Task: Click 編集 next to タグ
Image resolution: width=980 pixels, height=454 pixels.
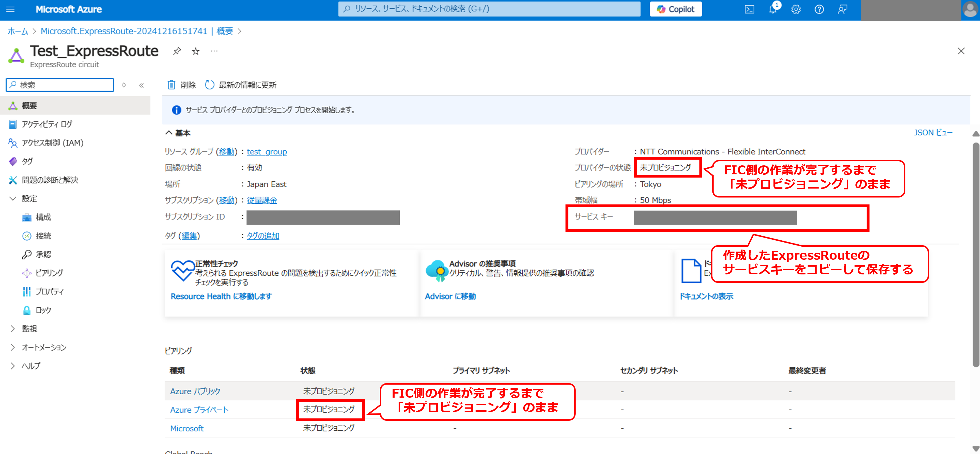Action: [189, 236]
